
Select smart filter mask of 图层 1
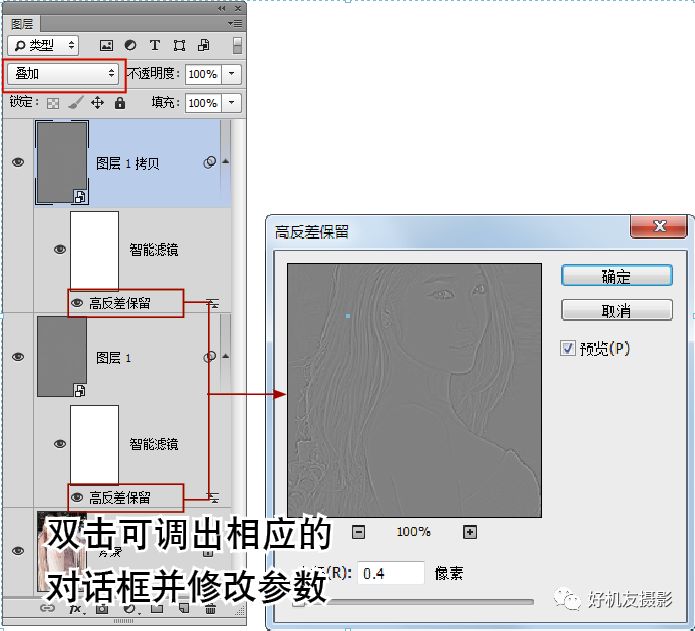pyautogui.click(x=94, y=444)
